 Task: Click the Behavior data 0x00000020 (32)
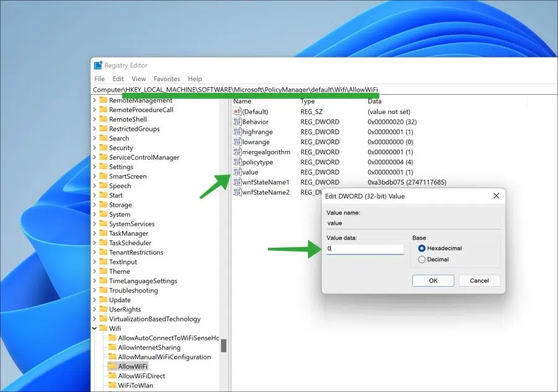click(x=392, y=121)
